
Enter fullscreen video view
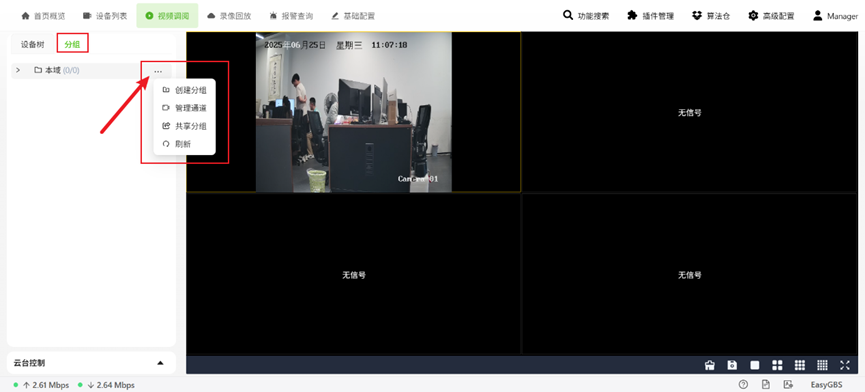pyautogui.click(x=845, y=365)
